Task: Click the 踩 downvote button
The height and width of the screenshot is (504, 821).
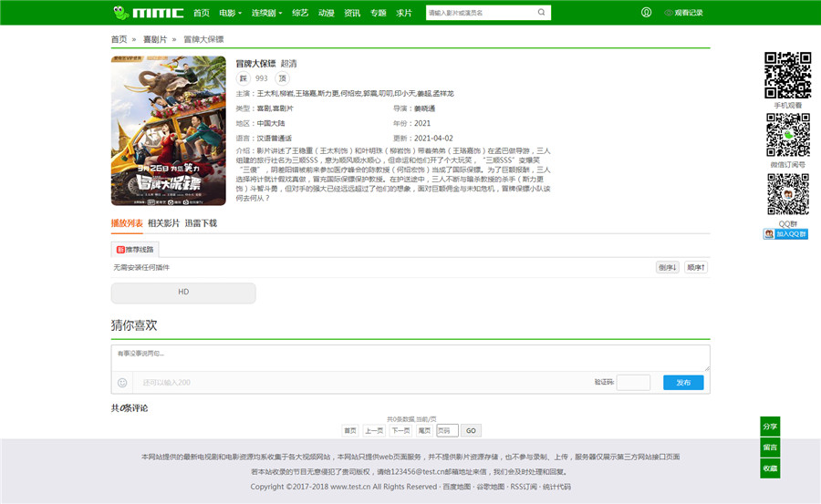Action: click(x=244, y=78)
